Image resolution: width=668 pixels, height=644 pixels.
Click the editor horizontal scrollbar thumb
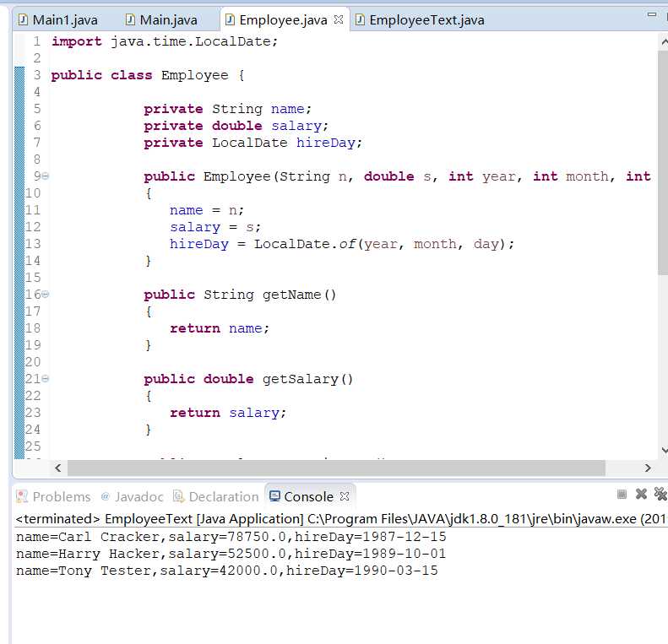coord(336,468)
